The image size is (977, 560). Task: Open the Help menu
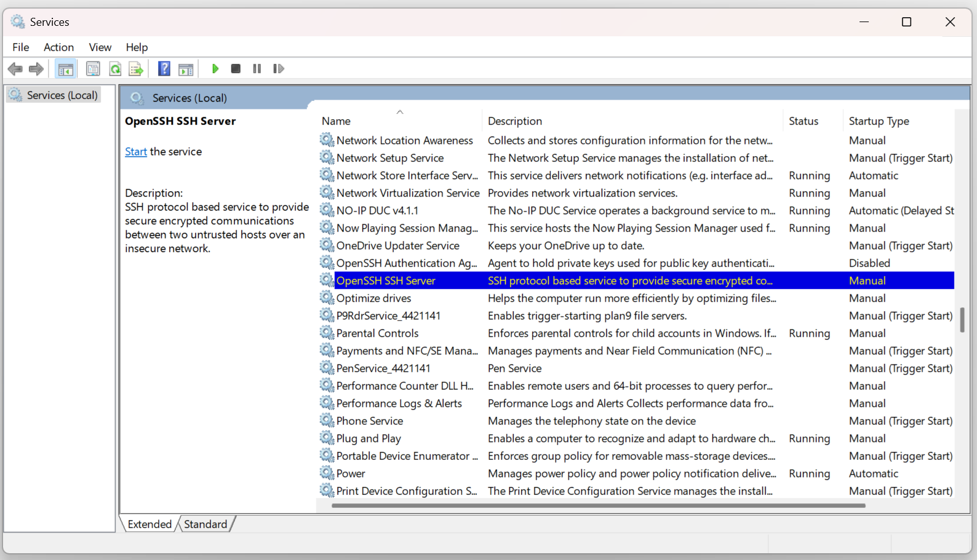[137, 47]
